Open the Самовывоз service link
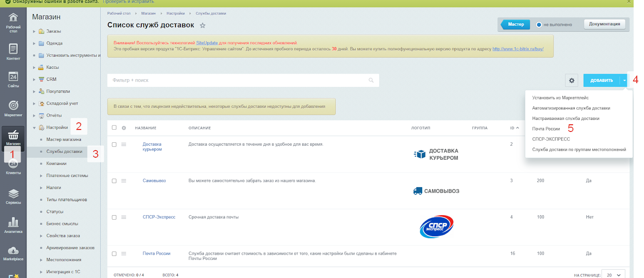 click(x=154, y=181)
